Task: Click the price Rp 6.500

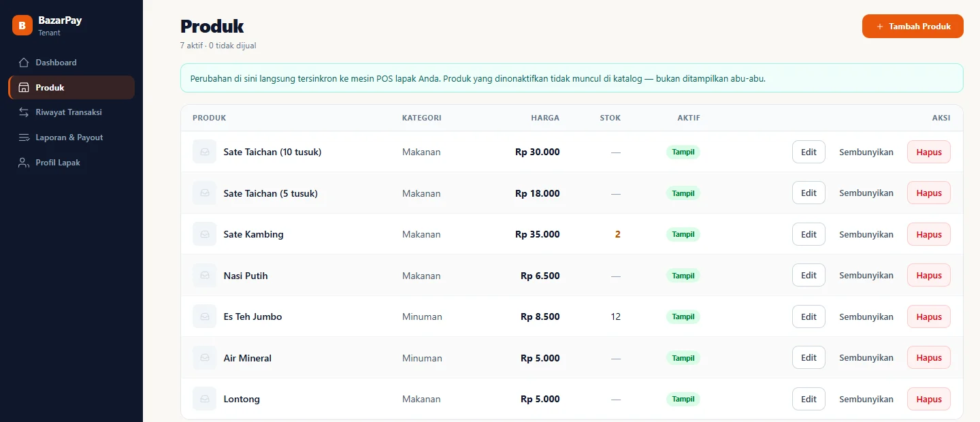Action: (x=540, y=276)
